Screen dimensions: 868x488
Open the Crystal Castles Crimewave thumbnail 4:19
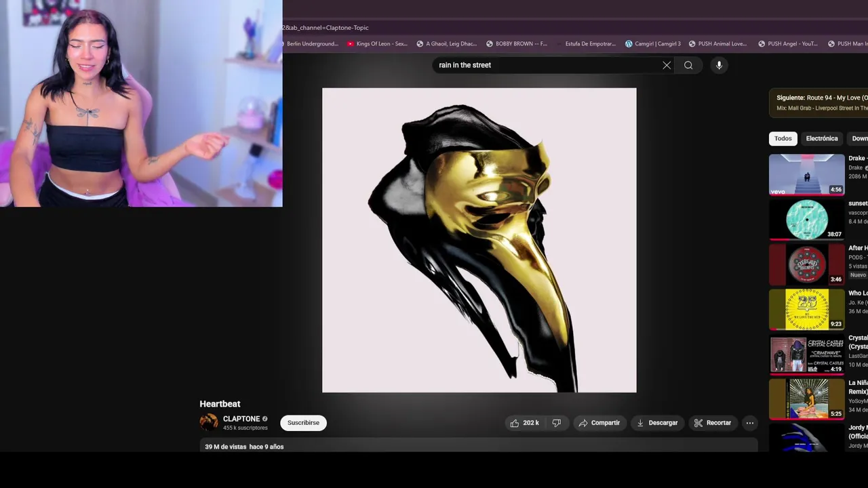[x=807, y=354]
